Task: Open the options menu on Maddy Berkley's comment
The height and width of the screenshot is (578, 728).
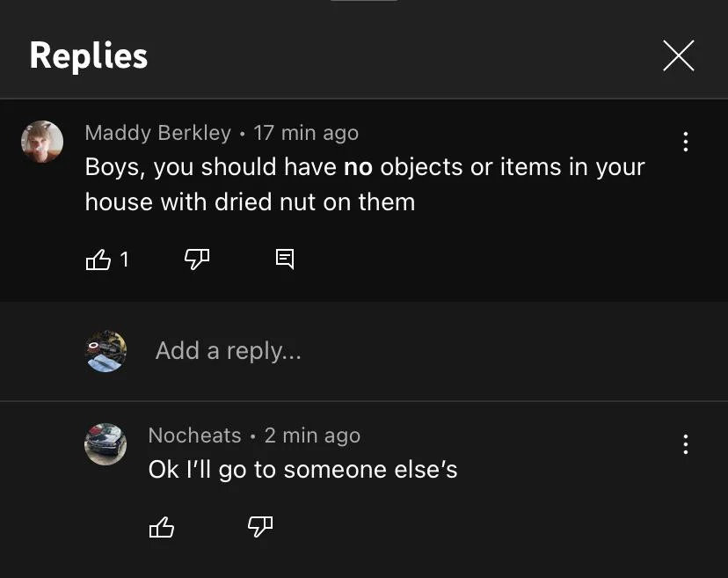Action: [685, 142]
